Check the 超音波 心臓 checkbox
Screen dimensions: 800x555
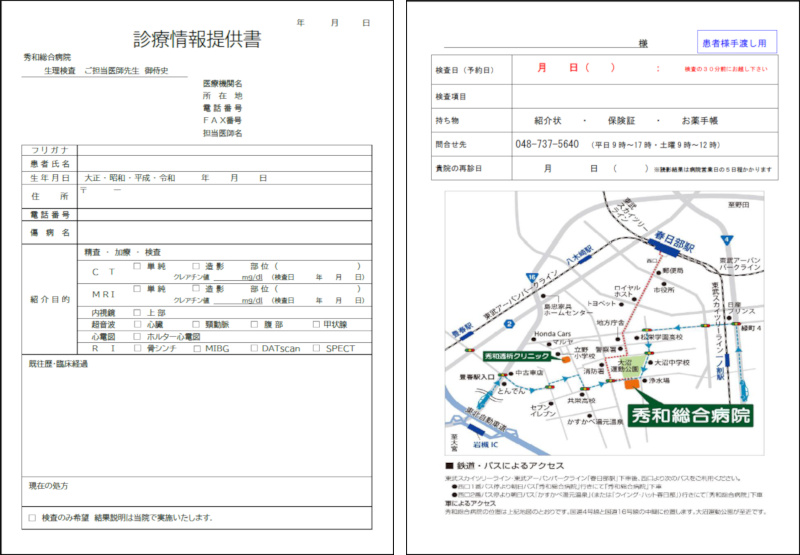137,324
